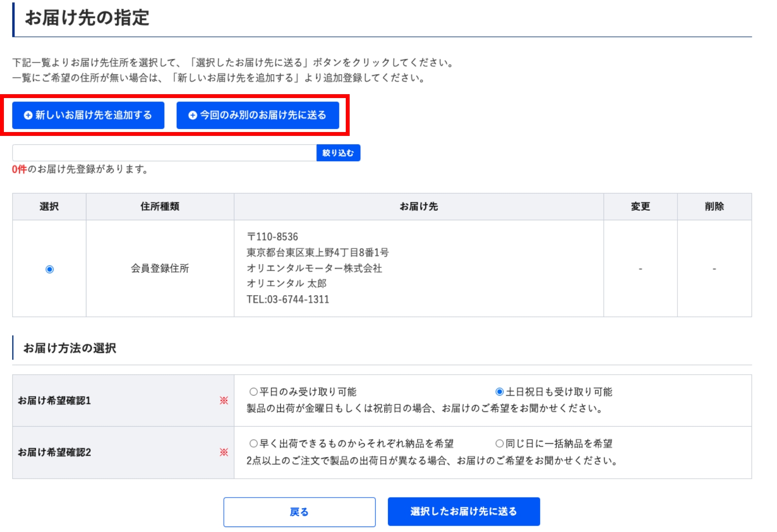Choose 土日祝日も受け取り可能 option
The image size is (777, 532).
(499, 392)
